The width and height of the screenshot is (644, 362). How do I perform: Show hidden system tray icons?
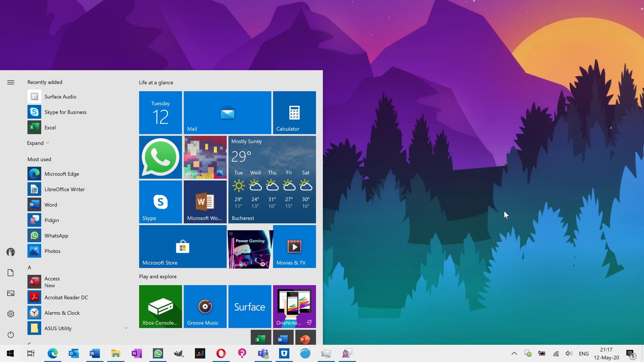(514, 354)
